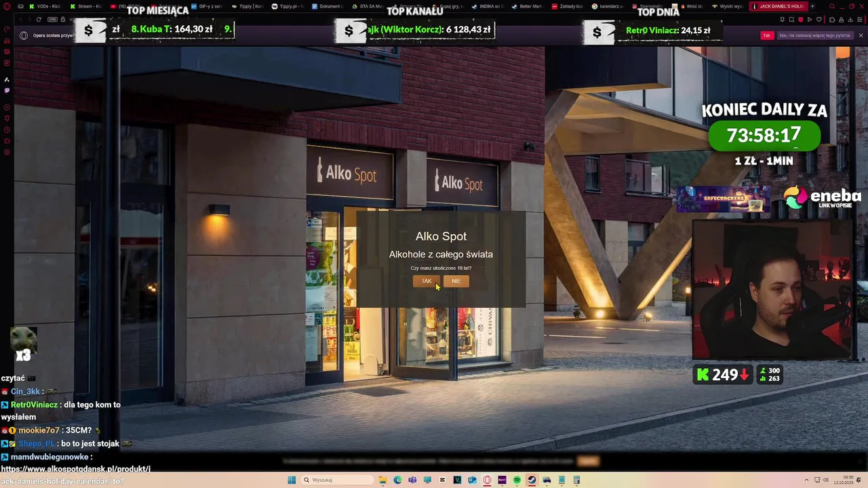This screenshot has height=488, width=868.
Task: Open the extensions cube icon in sidebar
Action: pos(7,140)
